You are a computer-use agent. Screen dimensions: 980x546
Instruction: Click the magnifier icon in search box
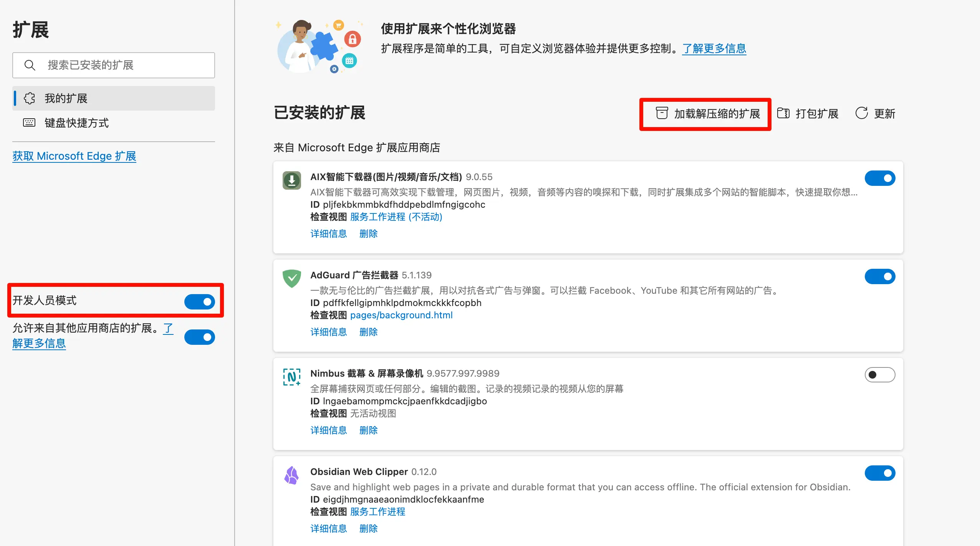point(30,65)
